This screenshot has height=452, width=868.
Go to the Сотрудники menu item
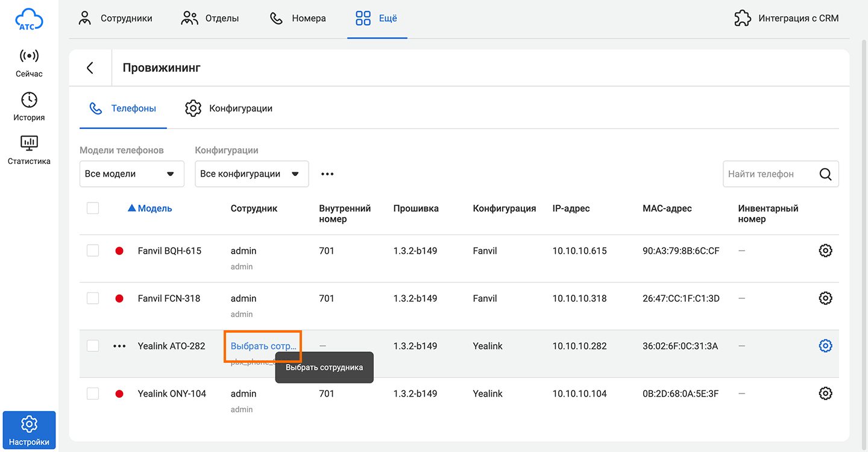tap(116, 18)
